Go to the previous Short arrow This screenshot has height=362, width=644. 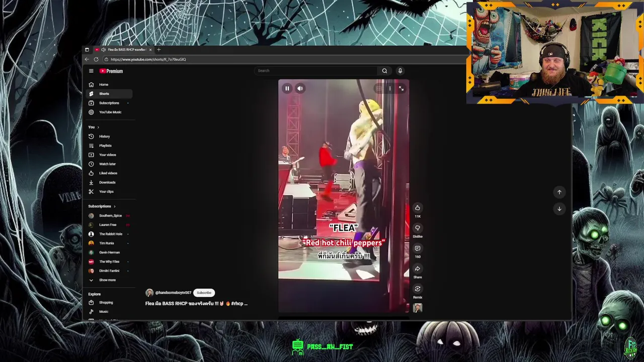559,192
